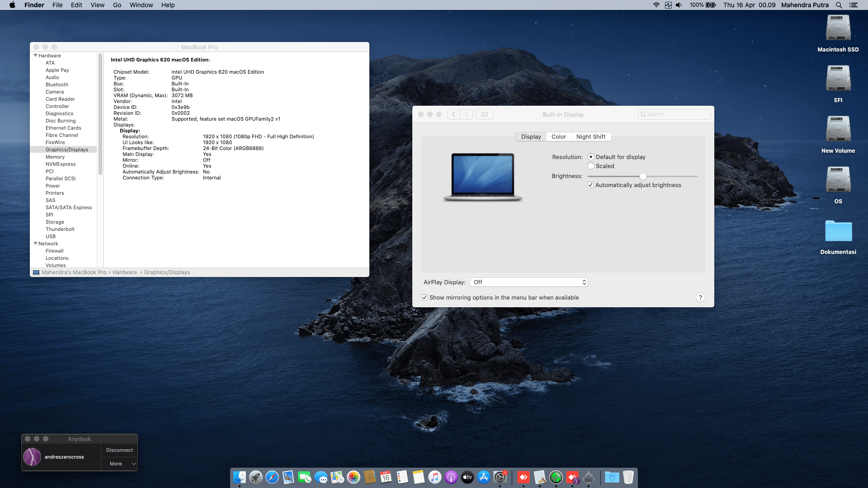Open the AirPlay Display popup menu
This screenshot has height=488, width=868.
[529, 282]
